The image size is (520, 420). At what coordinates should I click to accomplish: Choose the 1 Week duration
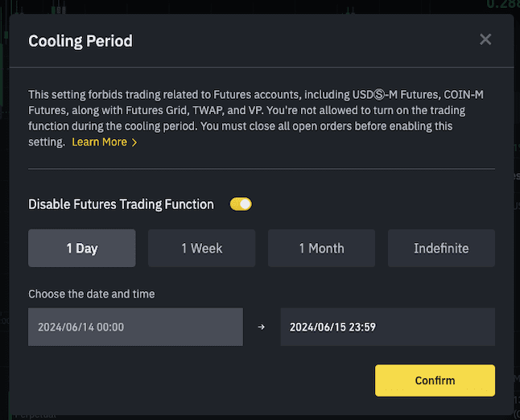pyautogui.click(x=201, y=248)
